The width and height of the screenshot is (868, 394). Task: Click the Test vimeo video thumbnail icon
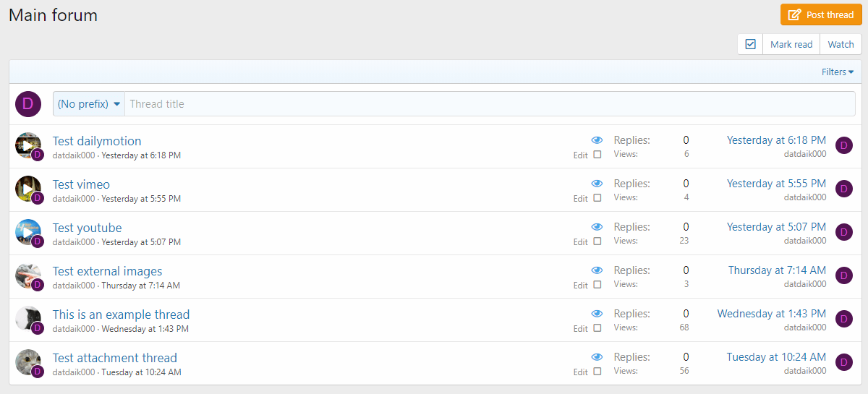tap(27, 188)
